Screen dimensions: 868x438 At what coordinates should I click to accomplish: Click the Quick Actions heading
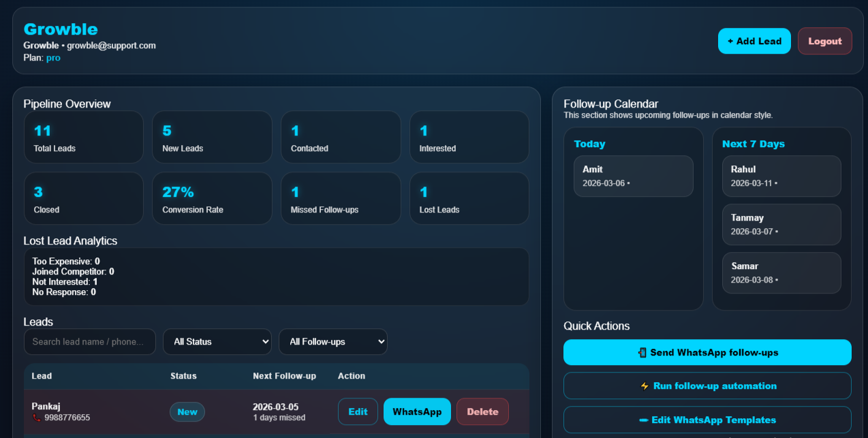click(x=597, y=326)
